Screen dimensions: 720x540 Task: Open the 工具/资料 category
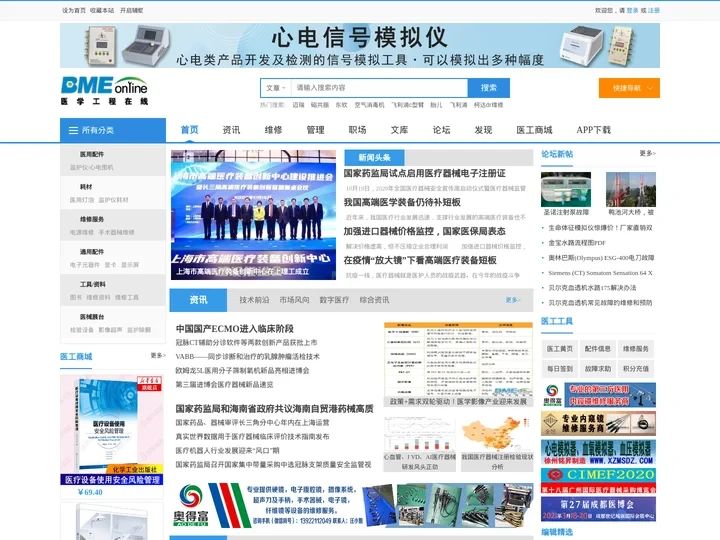[x=93, y=284]
